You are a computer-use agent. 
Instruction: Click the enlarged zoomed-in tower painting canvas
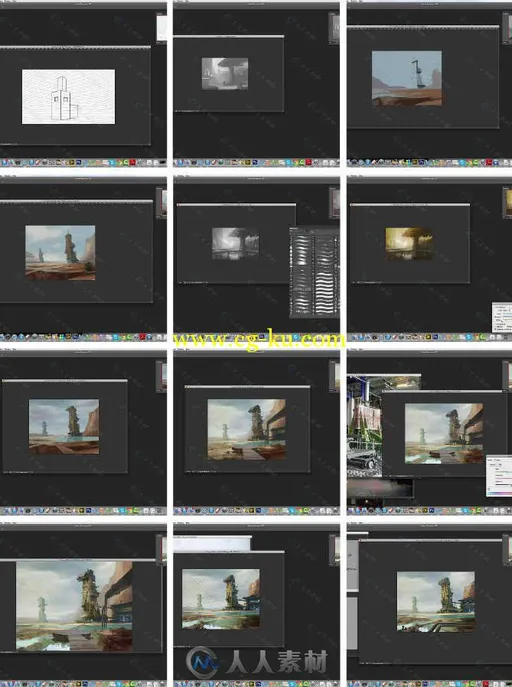(74, 606)
